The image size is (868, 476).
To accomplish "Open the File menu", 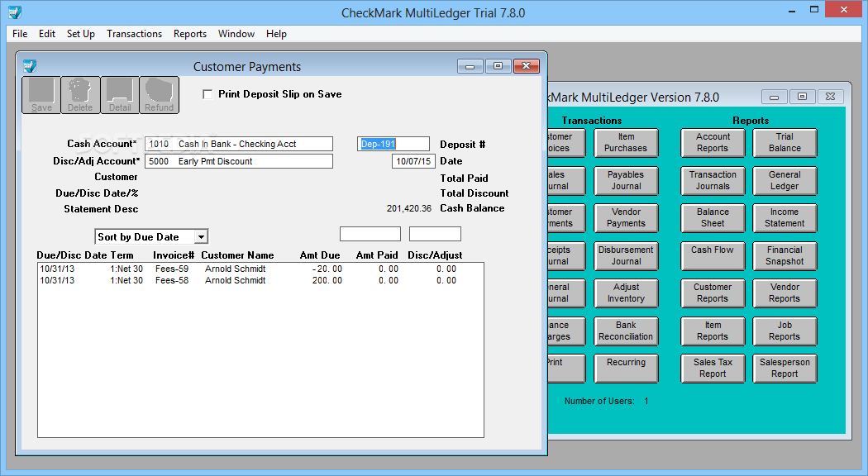I will pos(20,34).
